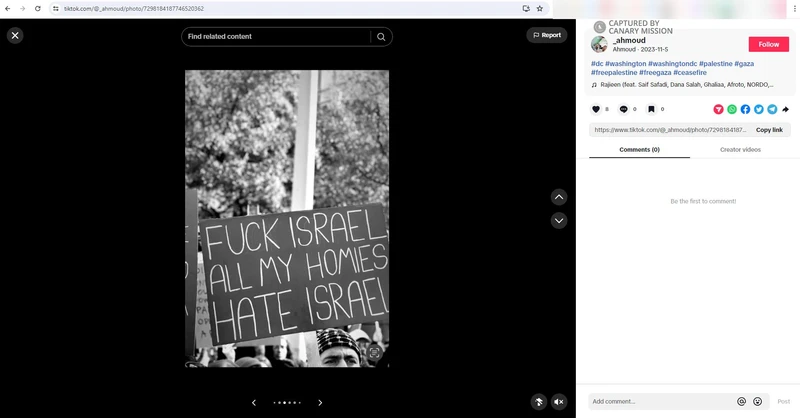Insert an emoji into the comment
Image resolution: width=800 pixels, height=418 pixels.
(757, 401)
